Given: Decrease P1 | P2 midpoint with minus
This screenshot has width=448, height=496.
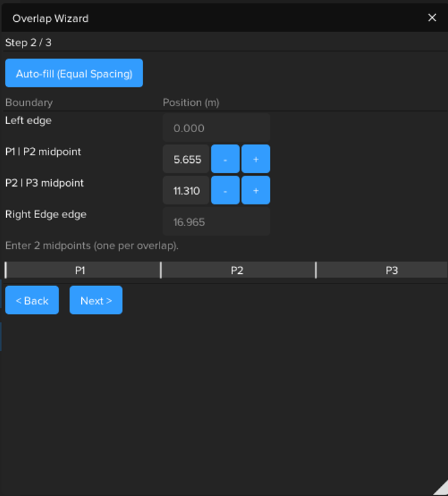Looking at the screenshot, I should coord(225,159).
